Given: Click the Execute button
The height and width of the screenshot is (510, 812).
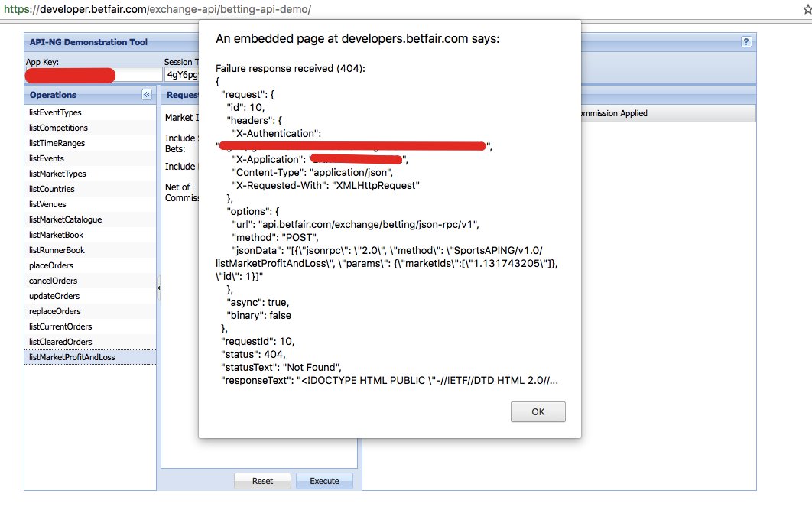Looking at the screenshot, I should click(x=324, y=481).
